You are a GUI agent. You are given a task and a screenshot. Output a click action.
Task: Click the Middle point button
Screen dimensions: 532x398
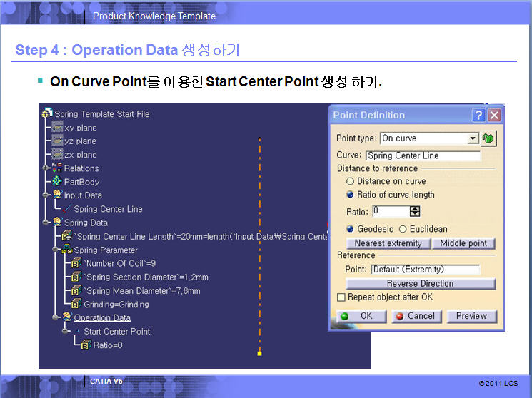tap(463, 243)
